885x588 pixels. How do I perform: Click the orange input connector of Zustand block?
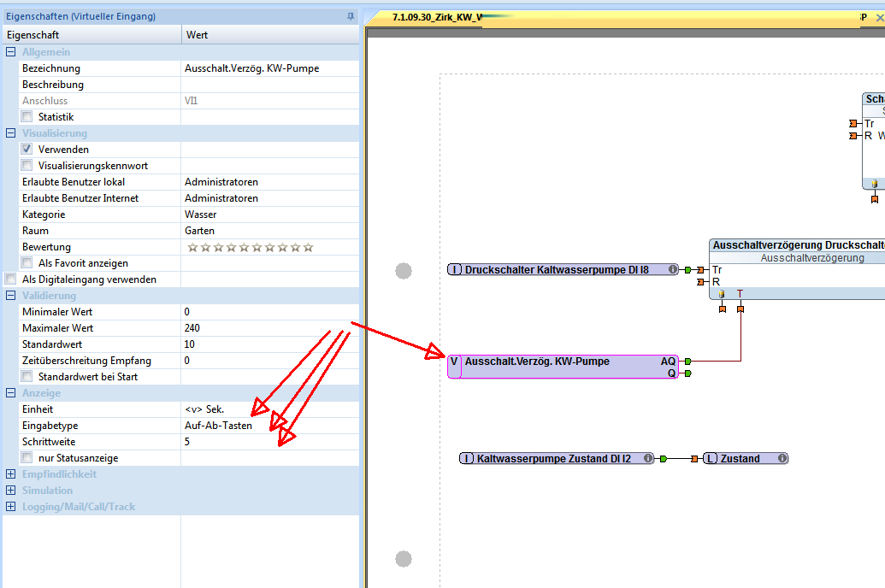695,459
